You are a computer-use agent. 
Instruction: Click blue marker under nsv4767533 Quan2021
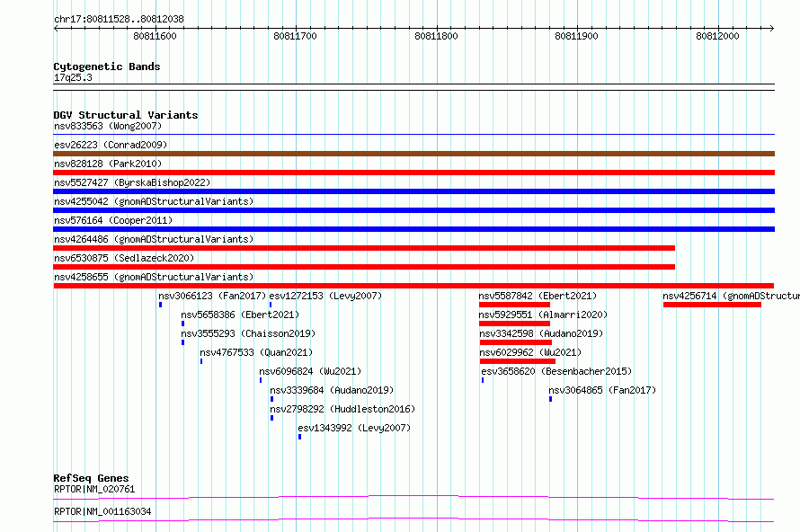201,361
